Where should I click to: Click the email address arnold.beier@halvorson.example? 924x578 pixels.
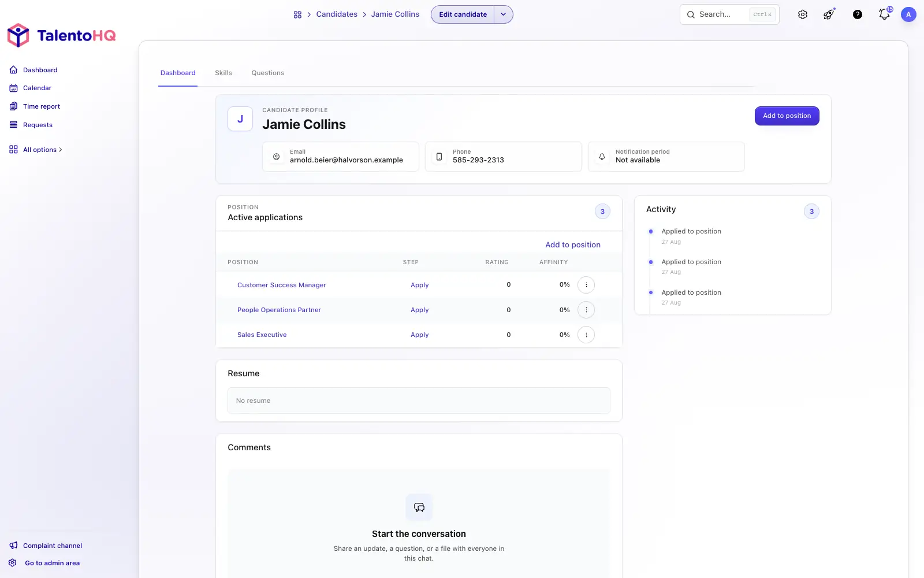pos(346,160)
